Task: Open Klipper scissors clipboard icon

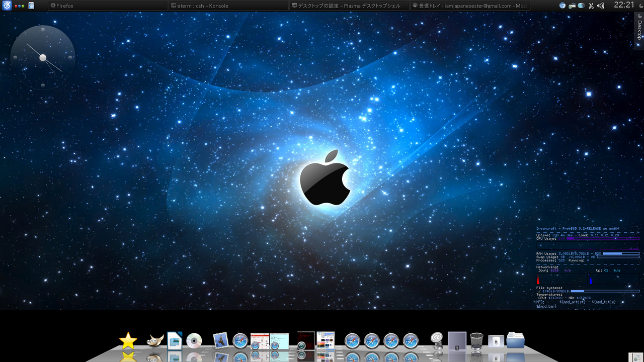Action: coord(591,6)
